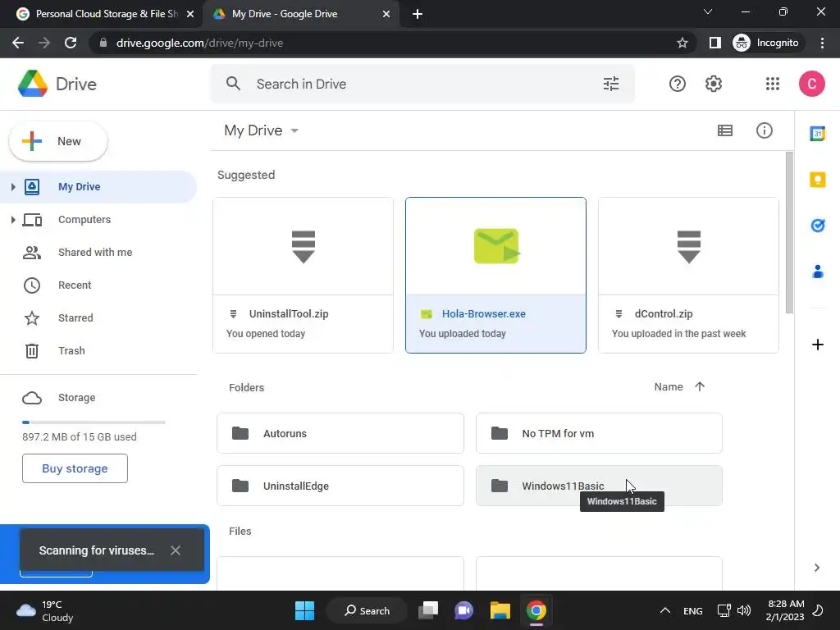Open Chrome side panel icon
This screenshot has height=630, width=840.
(x=714, y=43)
